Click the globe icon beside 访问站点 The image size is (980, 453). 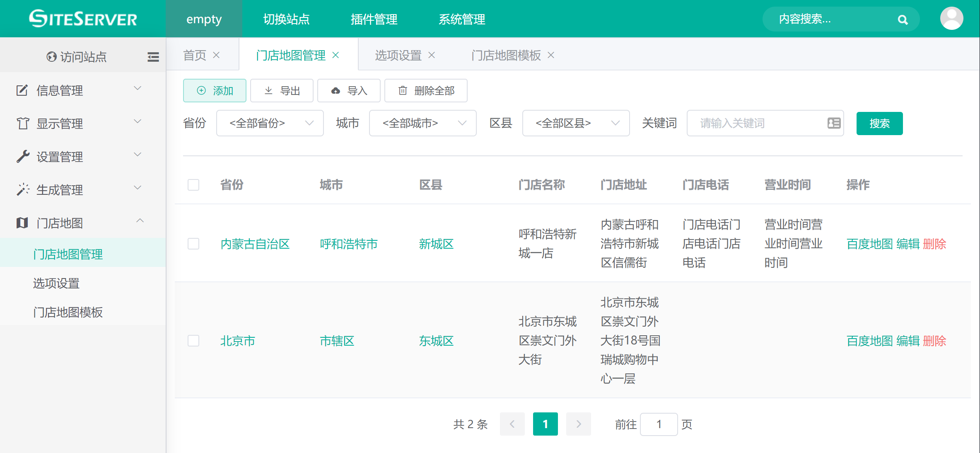point(51,57)
